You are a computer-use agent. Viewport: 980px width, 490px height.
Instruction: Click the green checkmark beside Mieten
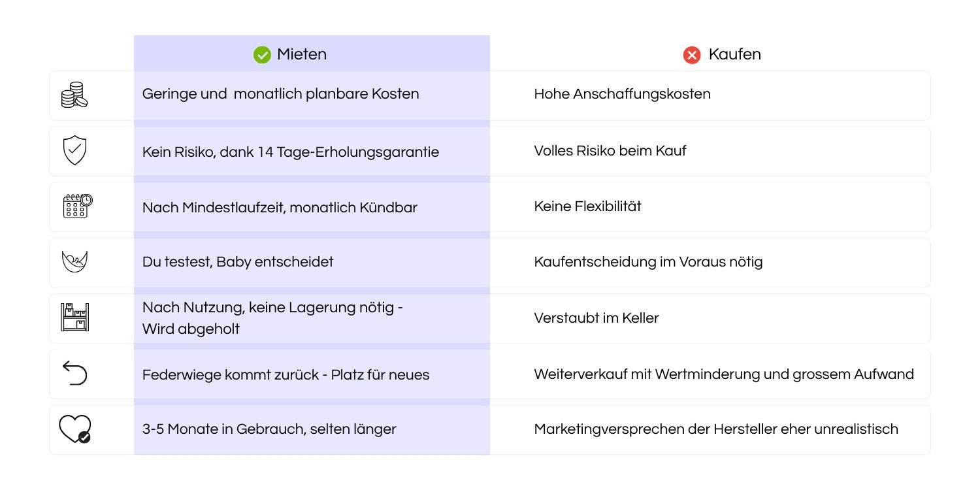click(x=262, y=55)
